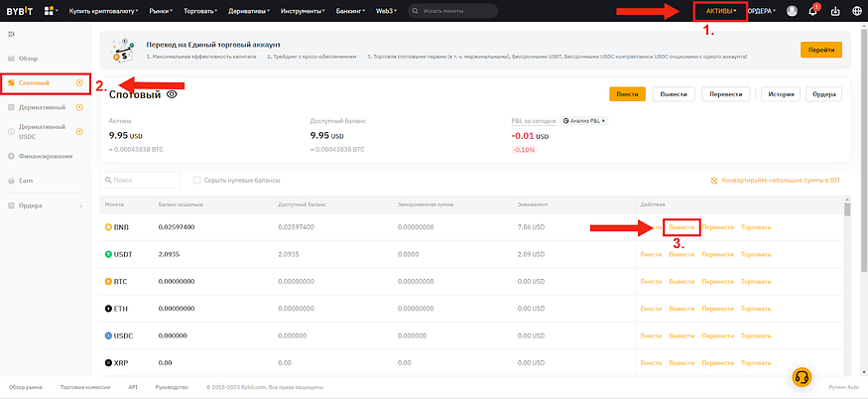Open Руководство footer link

click(x=173, y=387)
